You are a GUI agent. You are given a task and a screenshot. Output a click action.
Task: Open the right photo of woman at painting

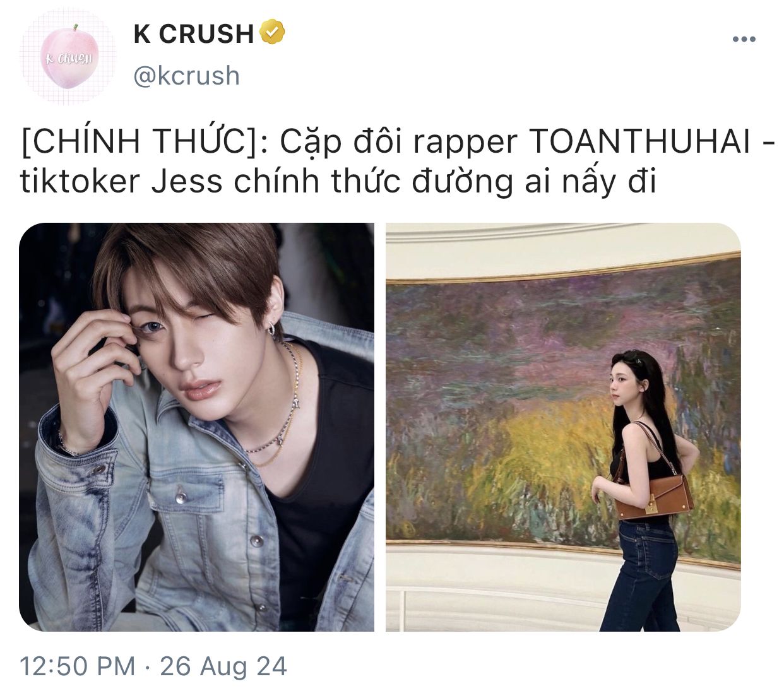click(563, 427)
